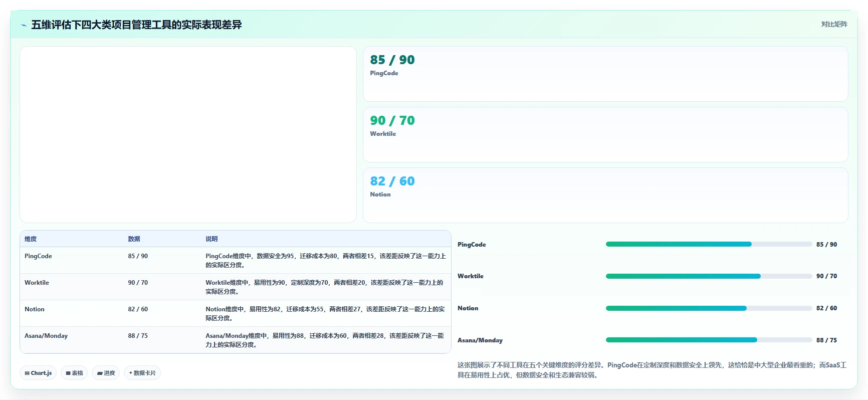Click the Asana/Monday row description in the table

tap(325, 340)
